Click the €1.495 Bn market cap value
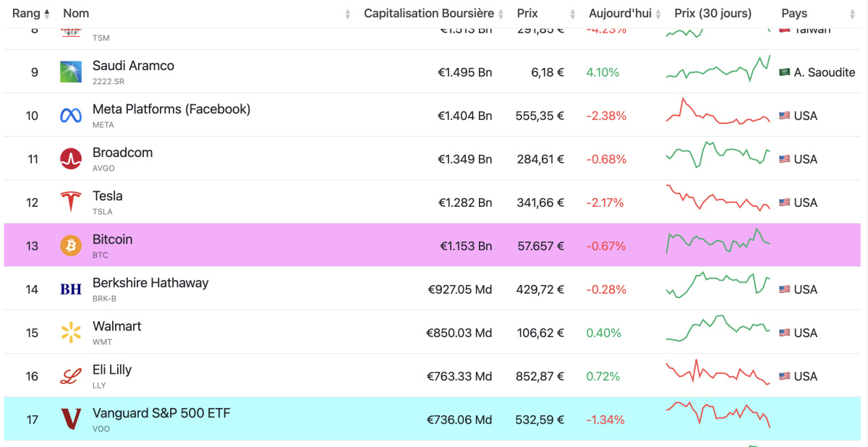This screenshot has width=868, height=447. pyautogui.click(x=464, y=72)
